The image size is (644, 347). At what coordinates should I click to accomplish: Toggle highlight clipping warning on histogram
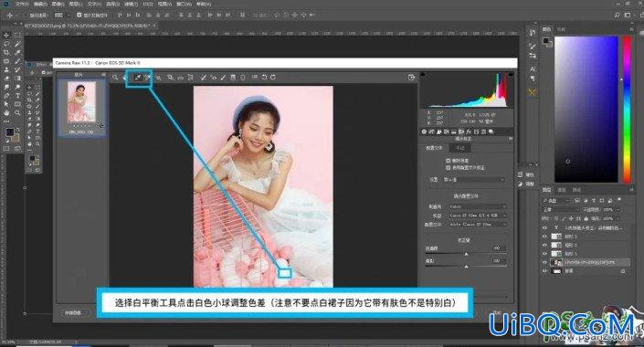[511, 75]
